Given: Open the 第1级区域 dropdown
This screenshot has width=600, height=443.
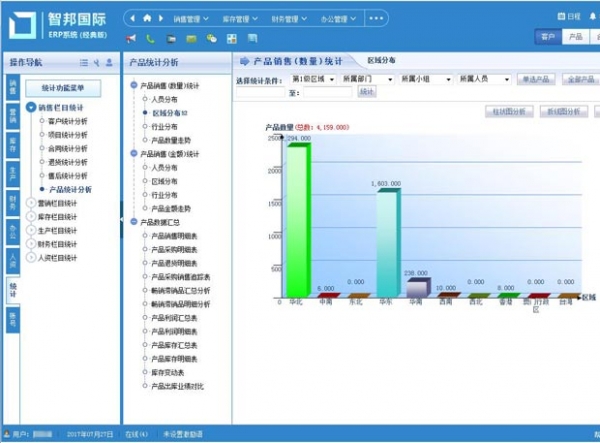Looking at the screenshot, I should 313,79.
